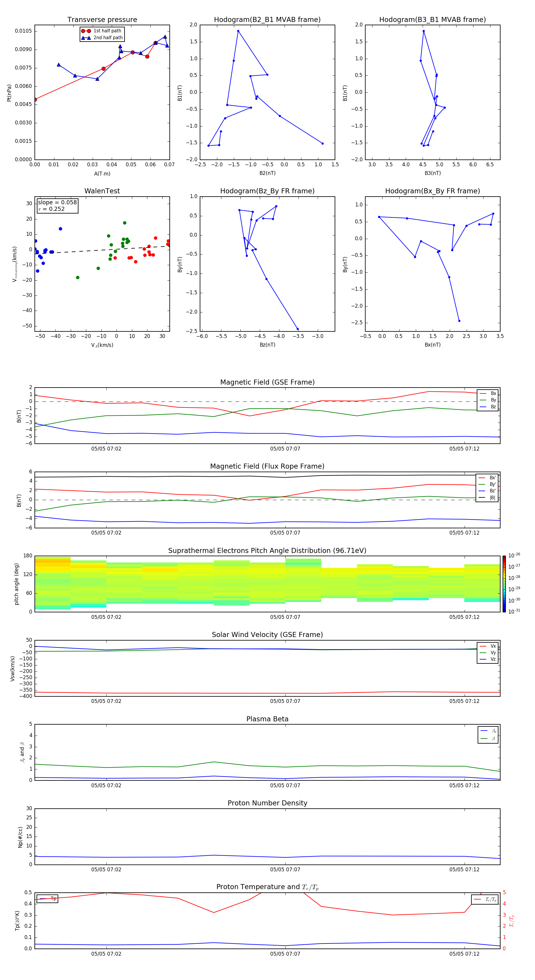Click 'By' legend entry in GSE field plot
535x980 pixels.
[488, 400]
